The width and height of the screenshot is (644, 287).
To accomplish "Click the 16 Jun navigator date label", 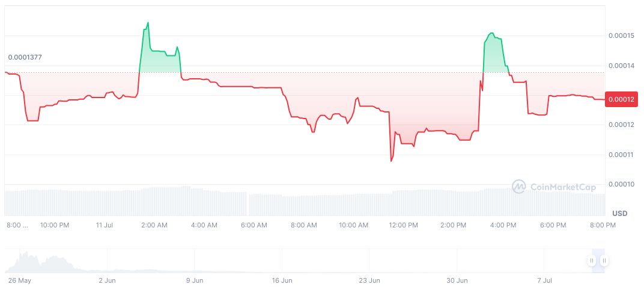I will (x=282, y=280).
